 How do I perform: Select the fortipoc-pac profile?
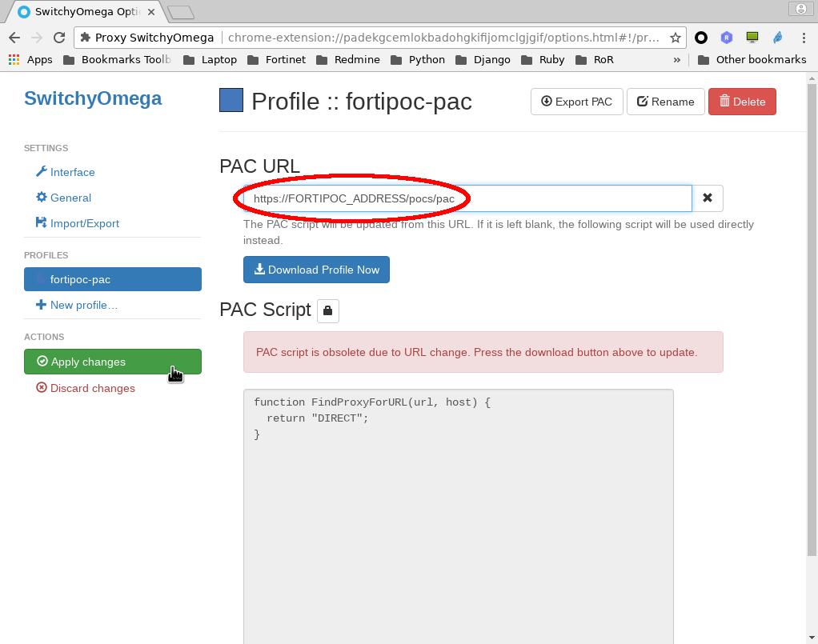coord(112,279)
